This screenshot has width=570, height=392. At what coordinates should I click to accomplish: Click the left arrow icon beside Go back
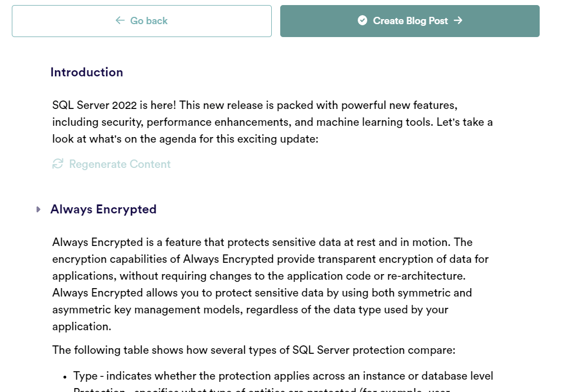point(120,21)
